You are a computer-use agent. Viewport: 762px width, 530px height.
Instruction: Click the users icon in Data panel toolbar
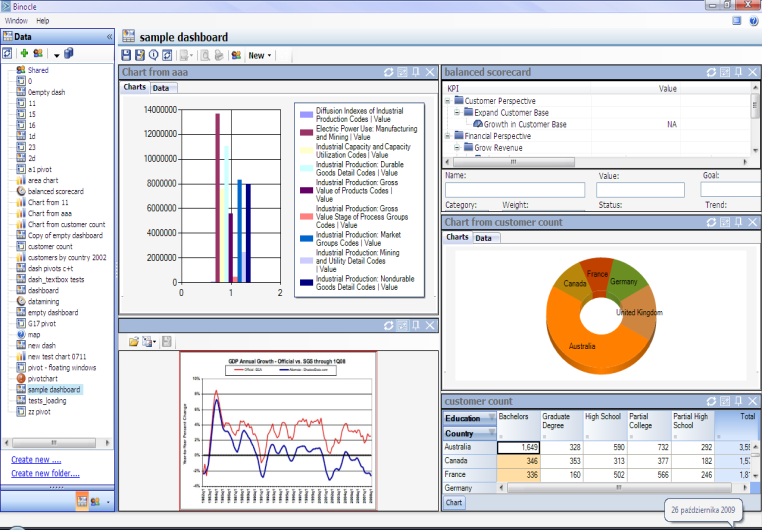click(38, 53)
